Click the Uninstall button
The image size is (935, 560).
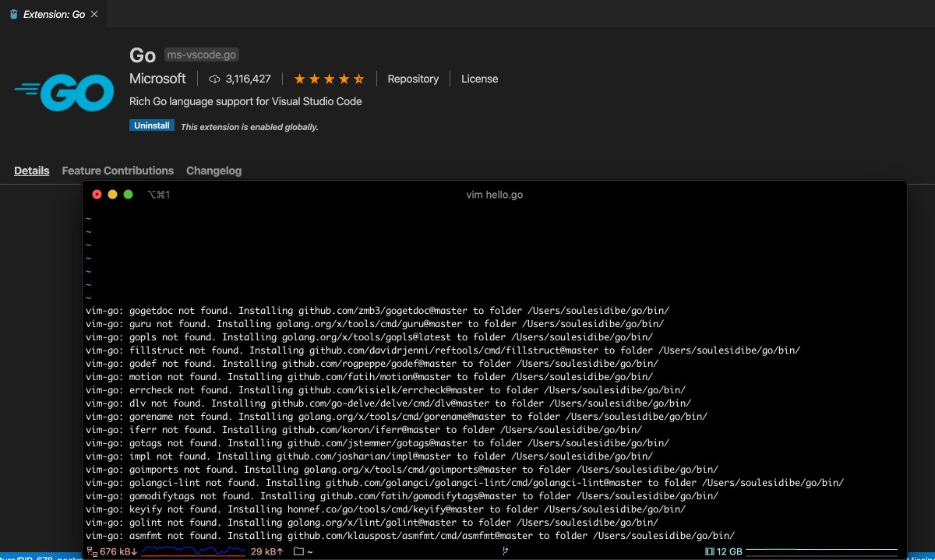pyautogui.click(x=151, y=125)
